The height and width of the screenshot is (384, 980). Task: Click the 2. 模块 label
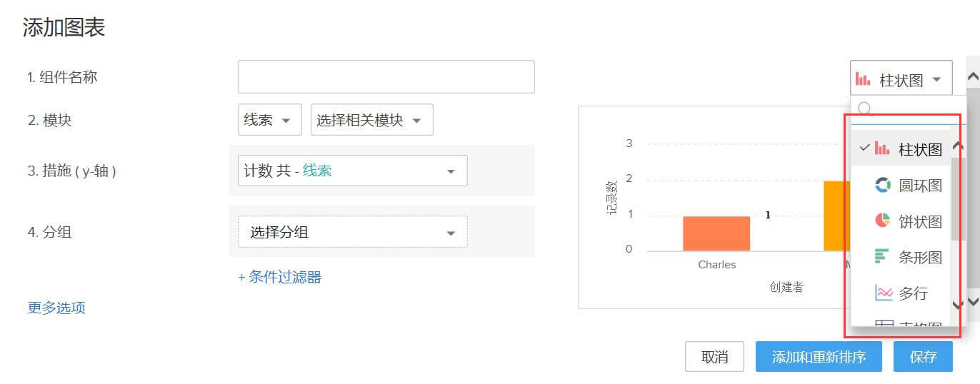[50, 120]
